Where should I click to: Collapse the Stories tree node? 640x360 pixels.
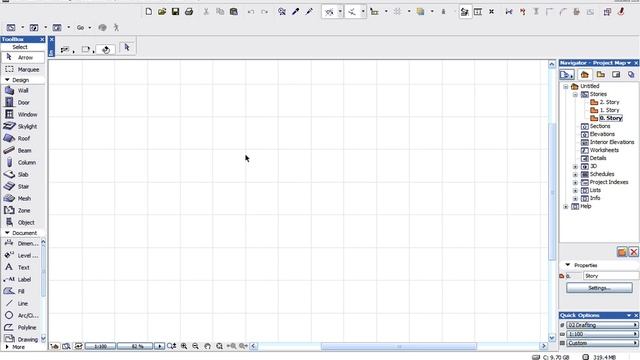click(x=575, y=95)
